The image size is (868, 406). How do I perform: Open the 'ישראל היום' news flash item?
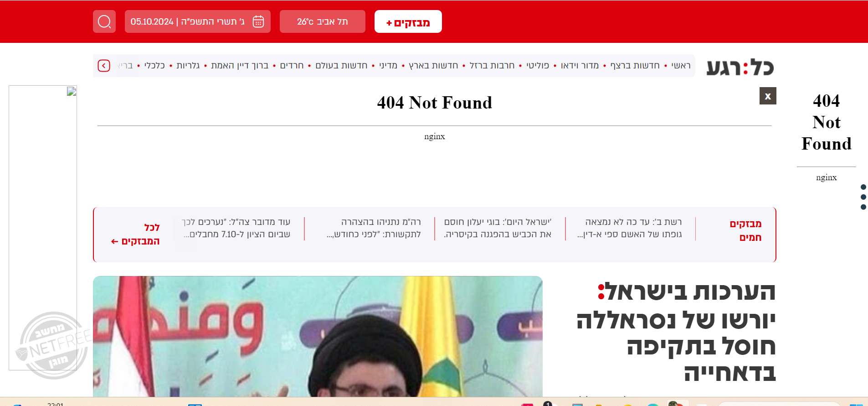(498, 228)
